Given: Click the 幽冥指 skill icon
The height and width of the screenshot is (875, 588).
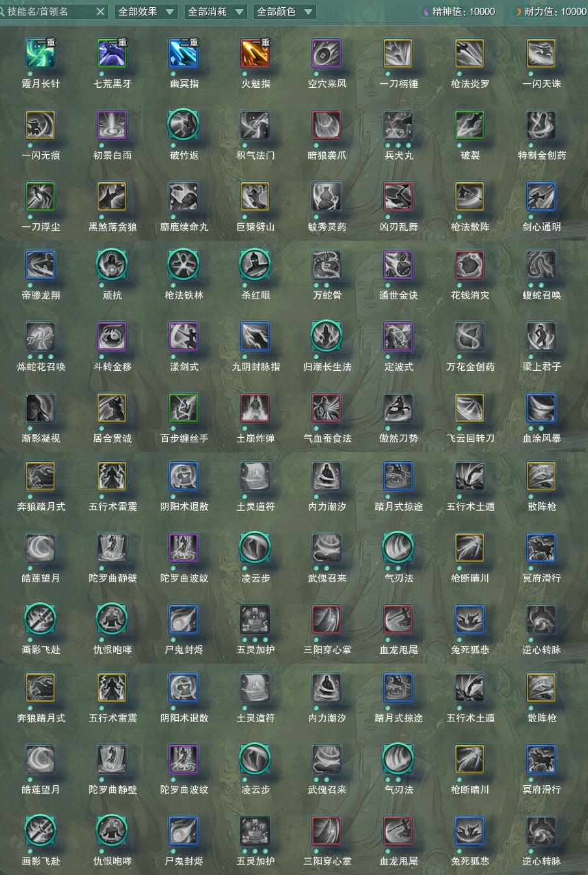Looking at the screenshot, I should pos(183,54).
